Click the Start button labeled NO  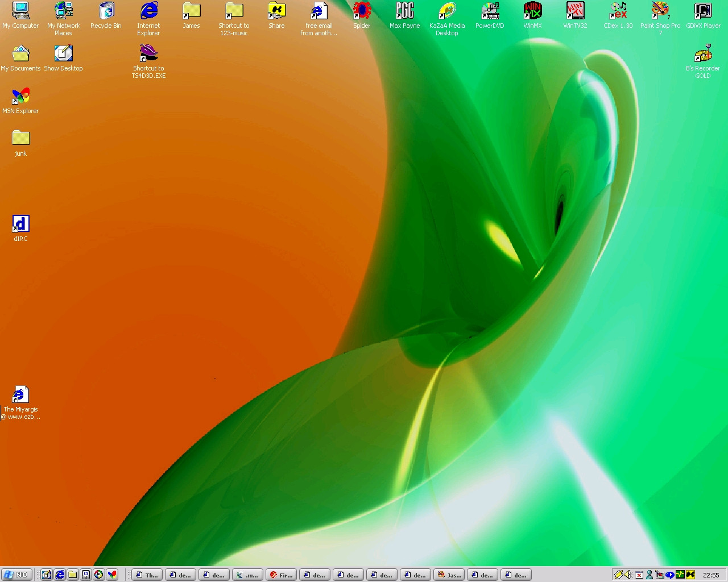click(15, 575)
